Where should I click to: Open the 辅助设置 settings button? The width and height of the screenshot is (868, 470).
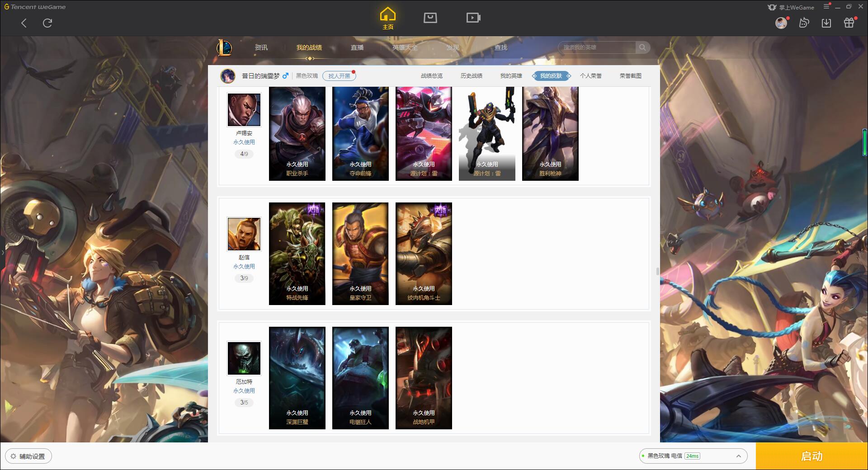point(28,456)
